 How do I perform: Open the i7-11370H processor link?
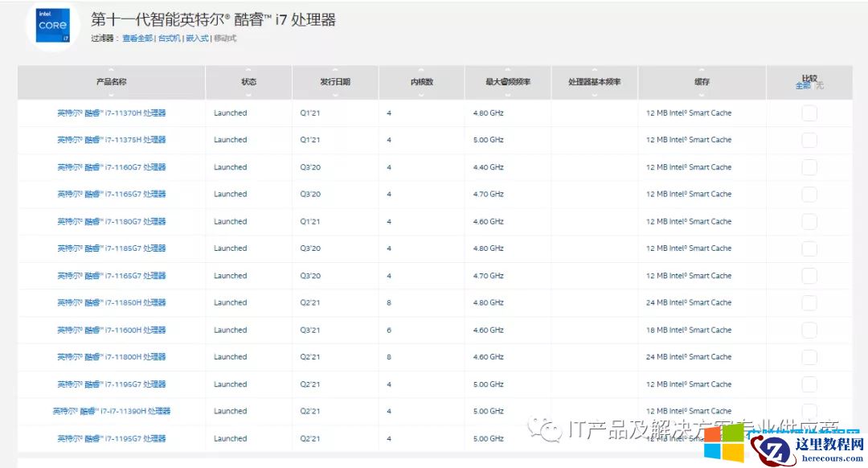coord(111,113)
